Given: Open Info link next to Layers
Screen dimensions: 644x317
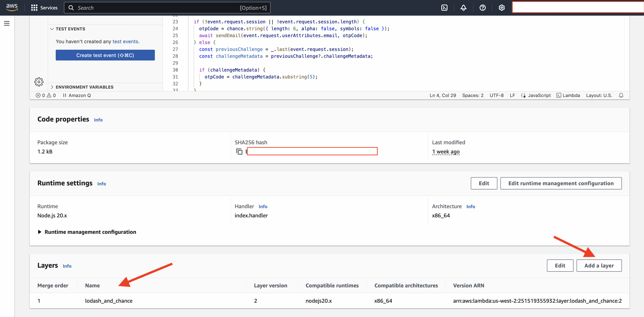Looking at the screenshot, I should [67, 266].
